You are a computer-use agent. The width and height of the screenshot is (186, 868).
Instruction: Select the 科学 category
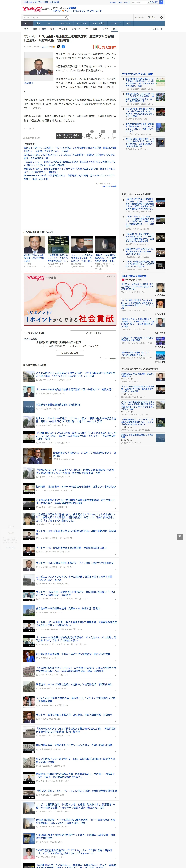pyautogui.click(x=95, y=29)
